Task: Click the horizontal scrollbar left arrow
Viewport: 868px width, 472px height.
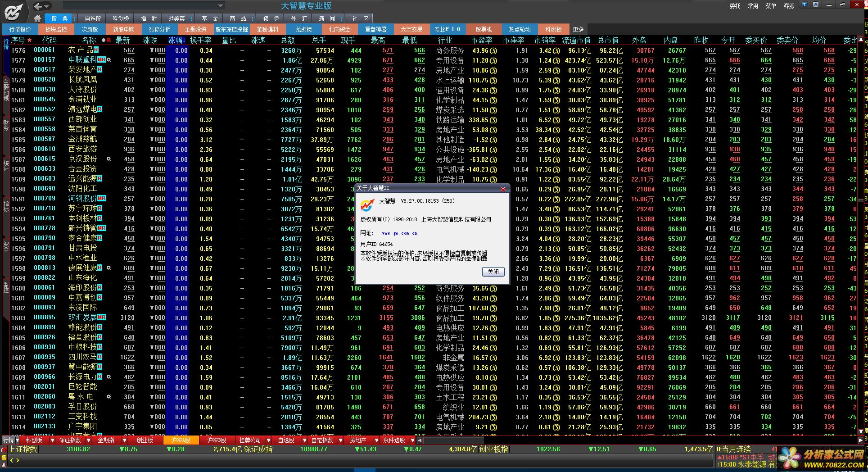Action: click(x=420, y=440)
